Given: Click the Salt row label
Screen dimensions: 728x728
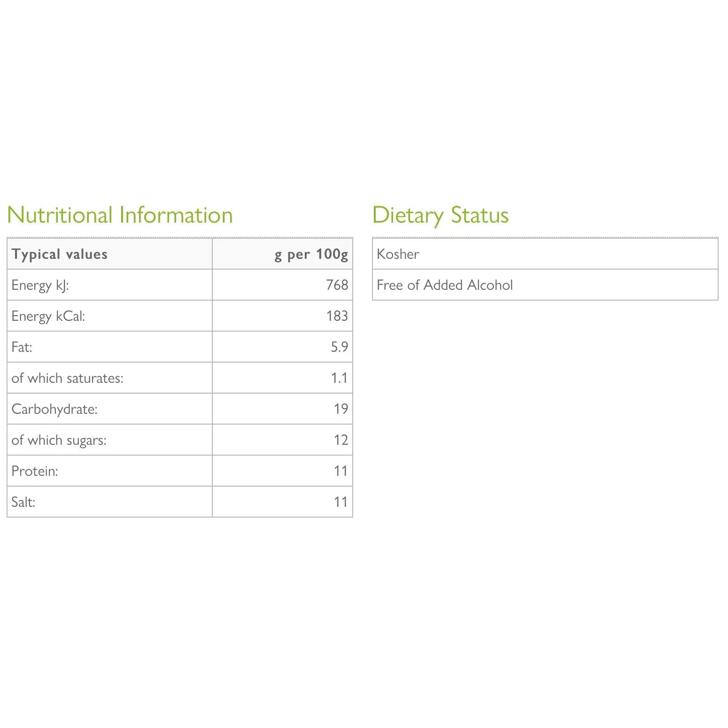Looking at the screenshot, I should [23, 502].
